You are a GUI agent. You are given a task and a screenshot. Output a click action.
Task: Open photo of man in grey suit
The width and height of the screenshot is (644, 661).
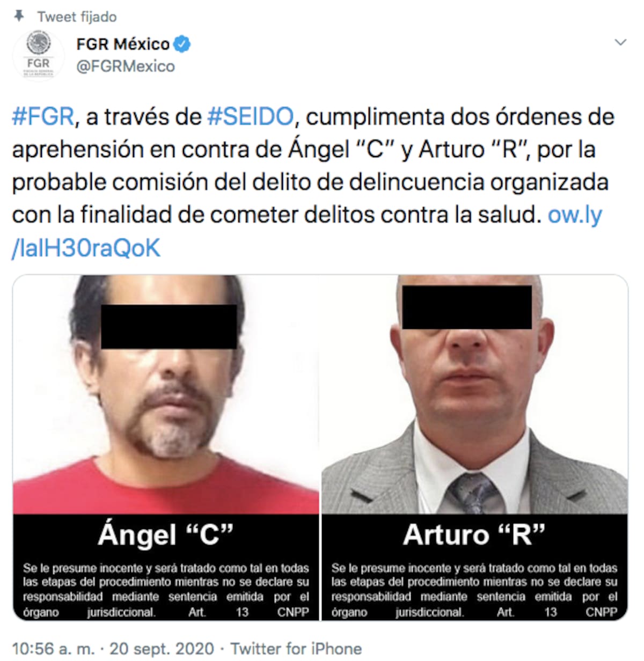pos(474,394)
